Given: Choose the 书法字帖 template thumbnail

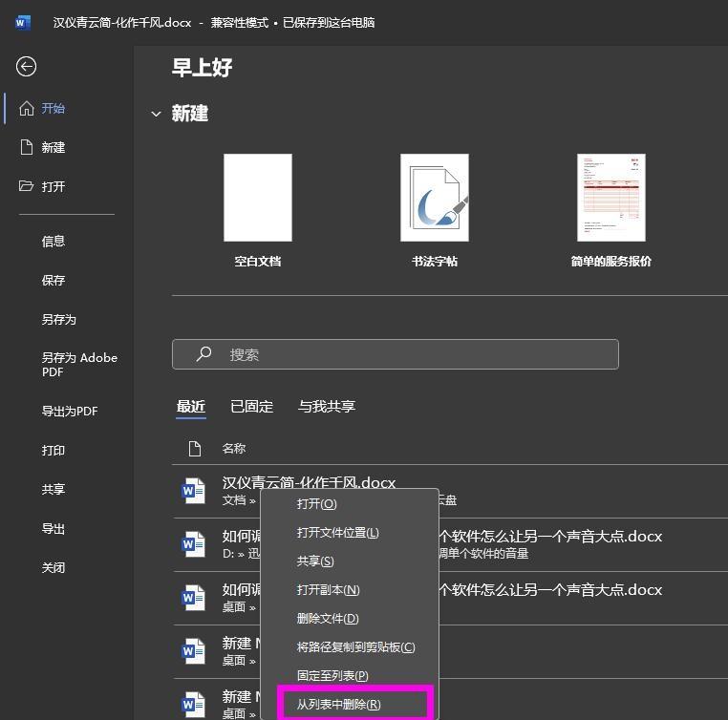Looking at the screenshot, I should click(x=435, y=198).
